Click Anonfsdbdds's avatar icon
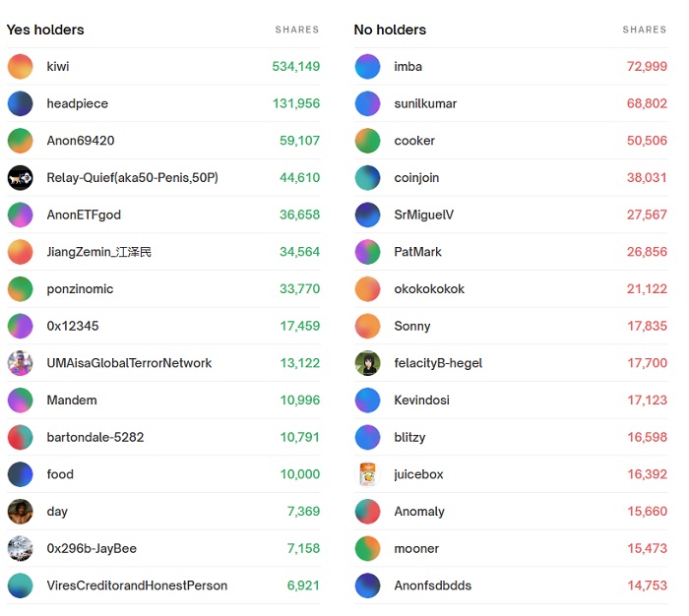Image resolution: width=689 pixels, height=616 pixels. [367, 585]
